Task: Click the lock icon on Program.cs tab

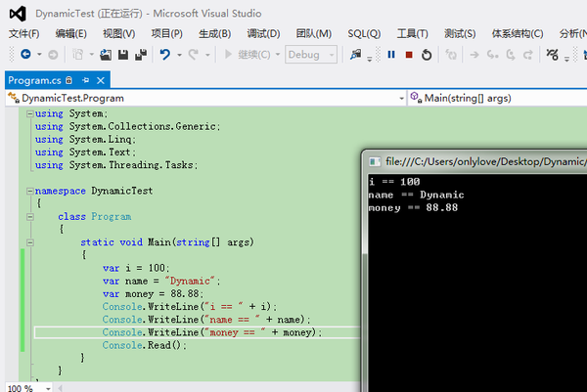Action: coord(68,80)
